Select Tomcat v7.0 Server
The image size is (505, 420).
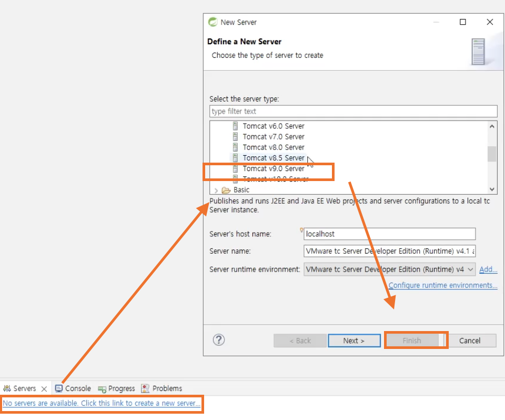(x=273, y=136)
